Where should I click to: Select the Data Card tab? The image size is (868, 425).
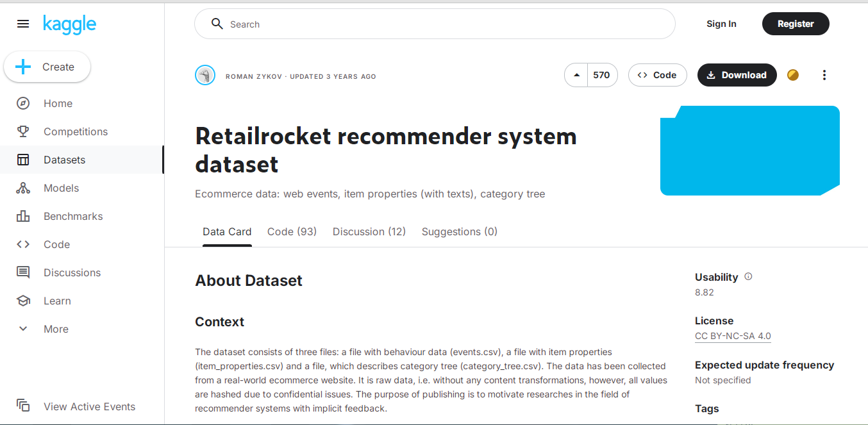pyautogui.click(x=227, y=231)
